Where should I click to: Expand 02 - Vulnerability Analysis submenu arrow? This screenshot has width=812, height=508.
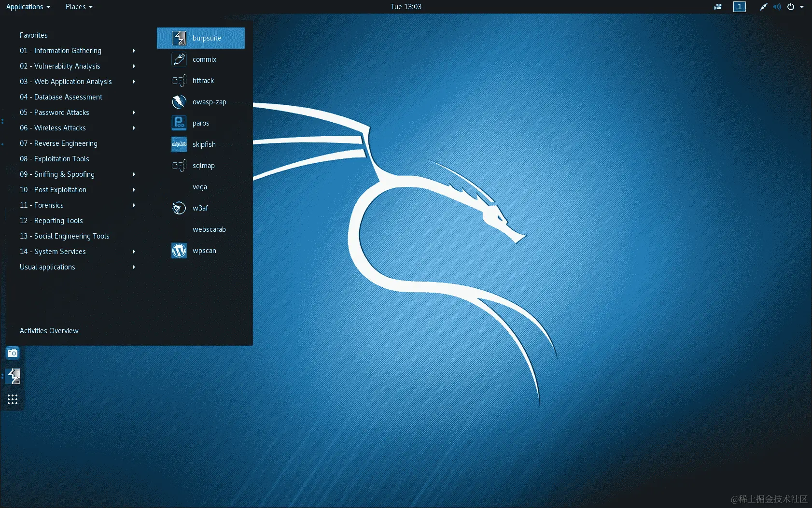[x=134, y=66]
